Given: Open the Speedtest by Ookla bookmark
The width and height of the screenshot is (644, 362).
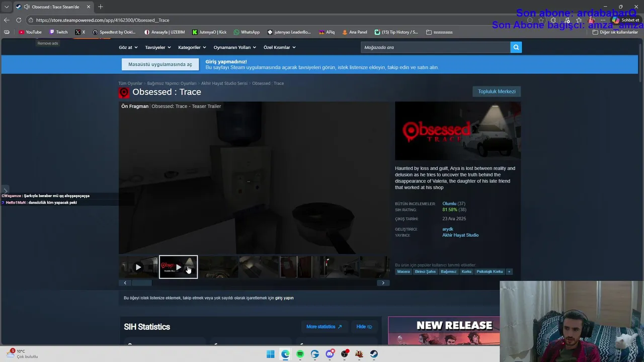Looking at the screenshot, I should coord(114,32).
